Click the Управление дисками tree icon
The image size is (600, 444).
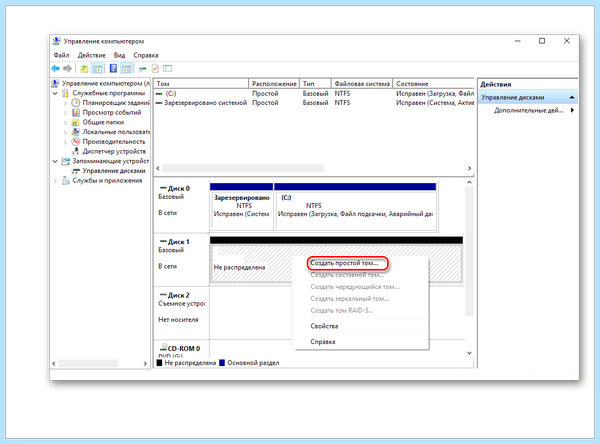[x=76, y=171]
